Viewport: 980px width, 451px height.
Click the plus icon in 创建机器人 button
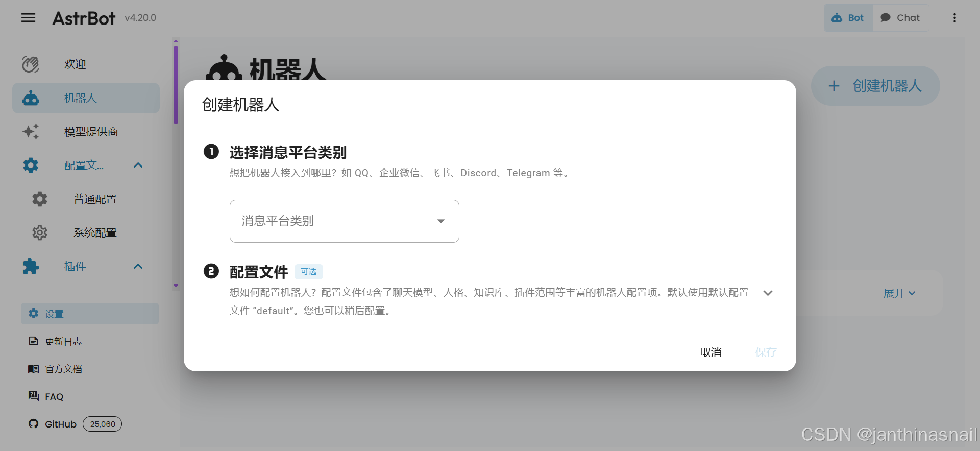tap(834, 86)
